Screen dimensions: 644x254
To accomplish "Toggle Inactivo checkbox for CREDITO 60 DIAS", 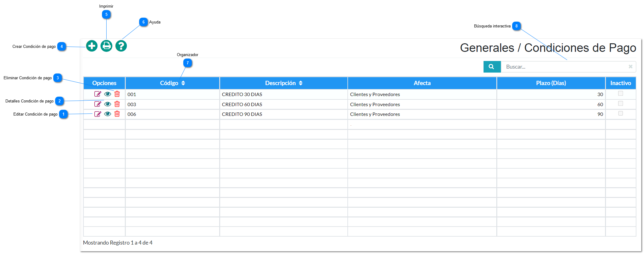I will coord(620,104).
